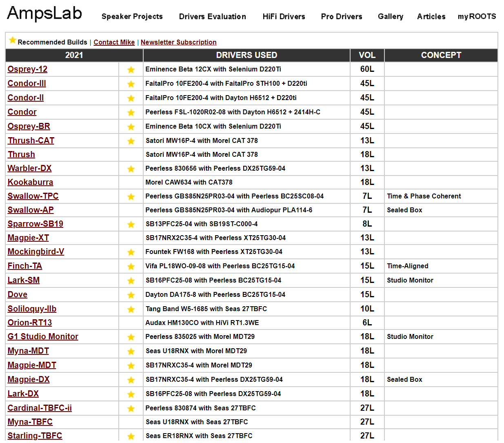Click the star icon in the Cardinal-TBFC-ii row

point(131,409)
